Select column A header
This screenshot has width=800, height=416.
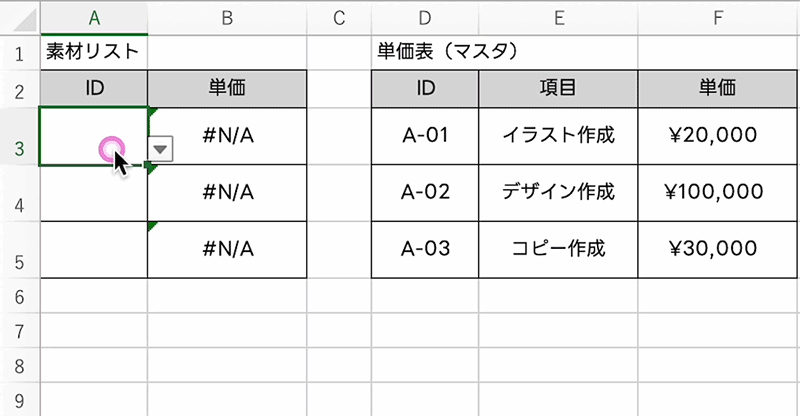point(94,17)
